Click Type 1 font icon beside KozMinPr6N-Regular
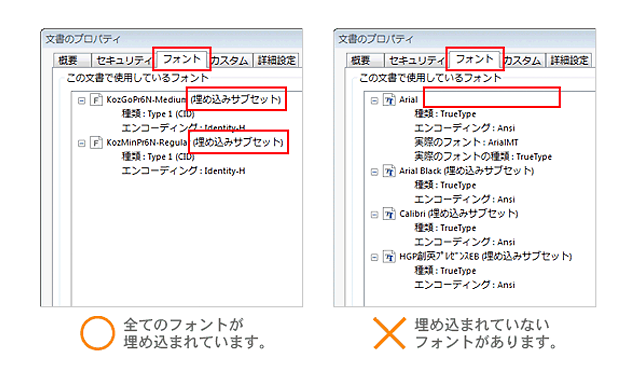Screen dimensions: 635x374 pyautogui.click(x=96, y=142)
